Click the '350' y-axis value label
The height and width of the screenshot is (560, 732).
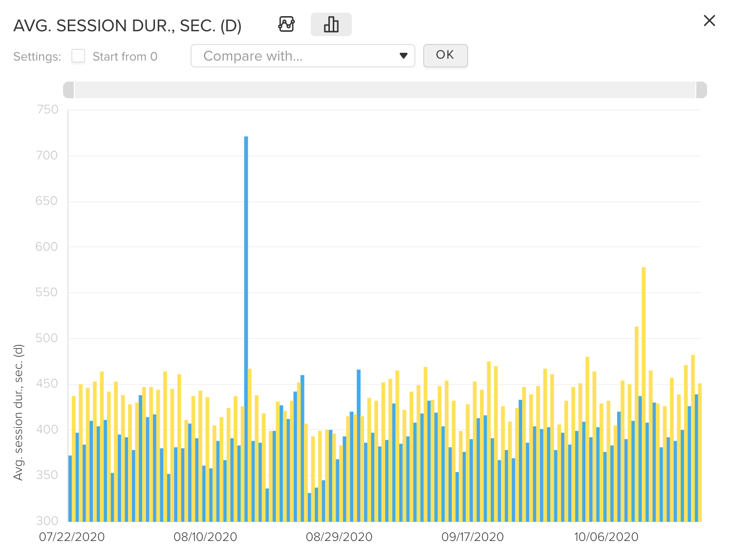[47, 475]
